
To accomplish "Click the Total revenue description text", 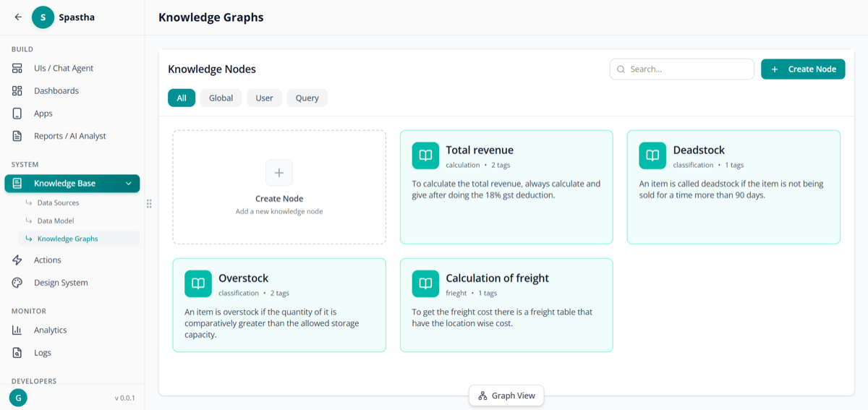I will [x=506, y=189].
